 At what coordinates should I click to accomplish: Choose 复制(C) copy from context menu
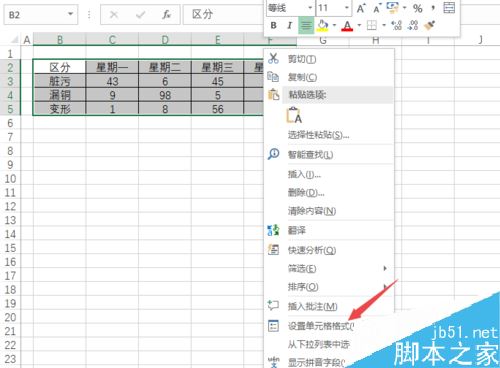point(328,77)
